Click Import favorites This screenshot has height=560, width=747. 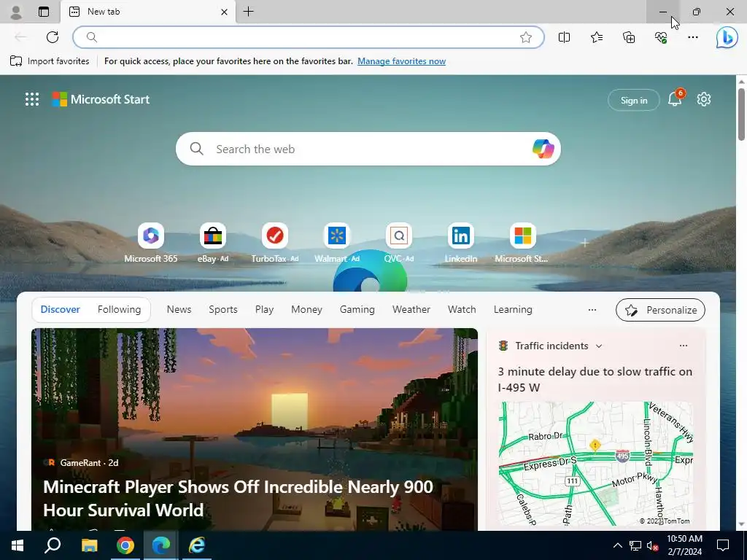coord(50,61)
